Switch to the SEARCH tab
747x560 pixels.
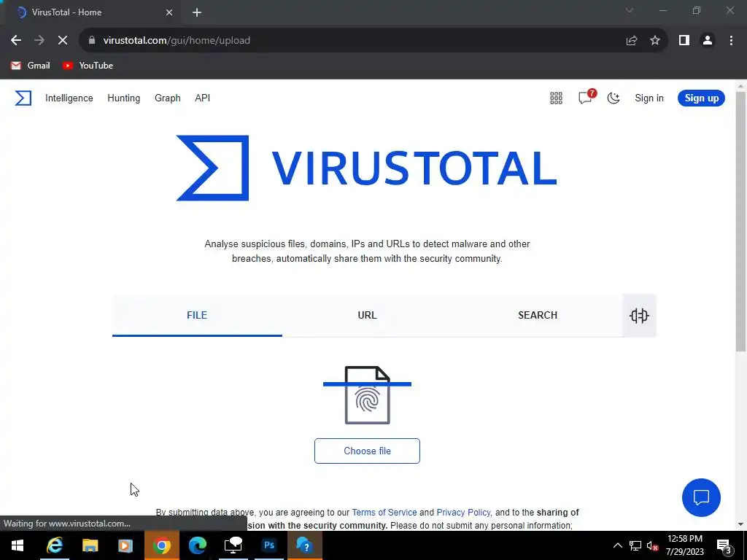pos(538,315)
